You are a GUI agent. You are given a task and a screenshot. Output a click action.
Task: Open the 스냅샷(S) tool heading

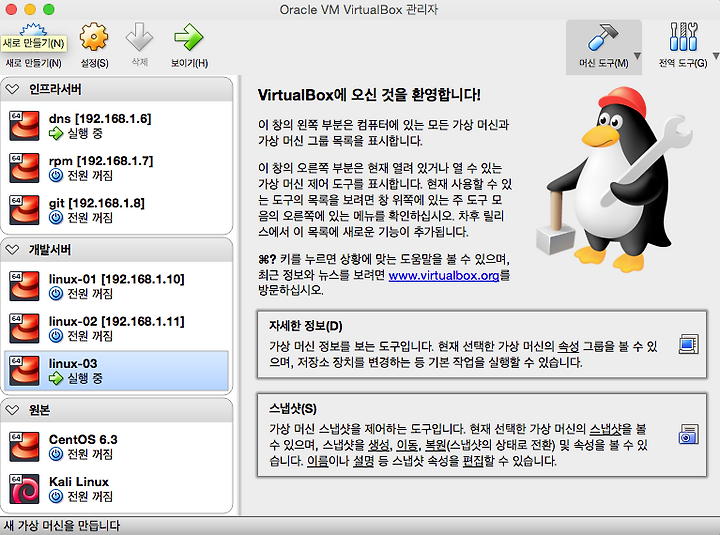tap(292, 409)
